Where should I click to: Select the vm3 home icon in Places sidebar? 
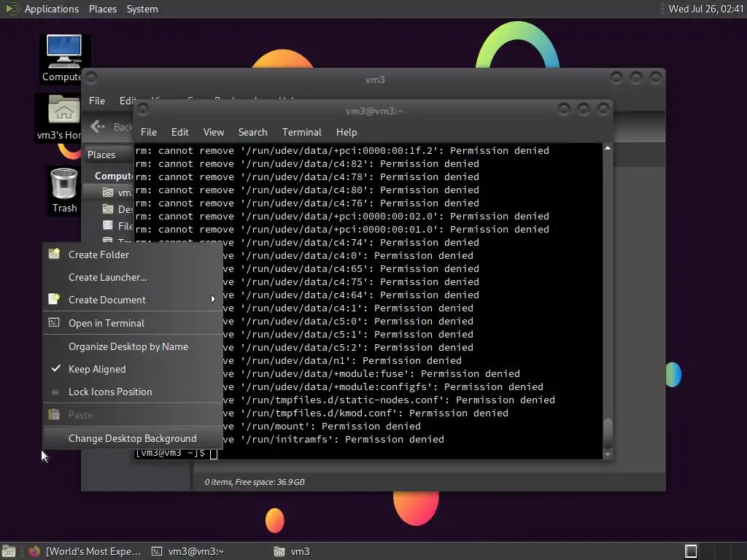[x=108, y=192]
